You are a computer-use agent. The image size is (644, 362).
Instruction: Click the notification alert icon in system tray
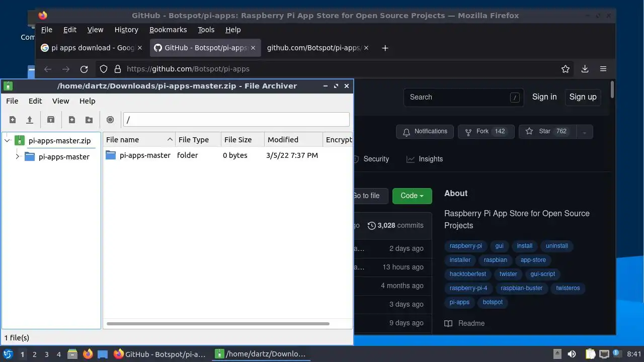click(x=617, y=354)
